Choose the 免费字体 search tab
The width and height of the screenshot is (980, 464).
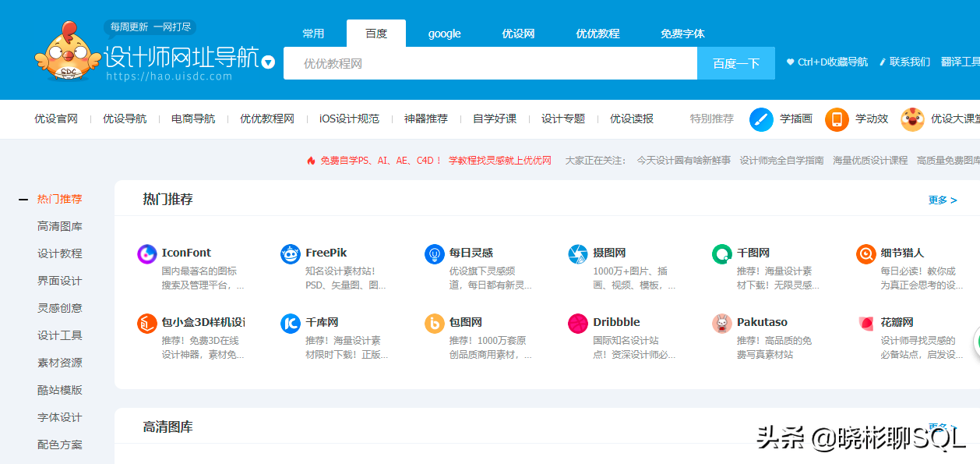(x=682, y=34)
